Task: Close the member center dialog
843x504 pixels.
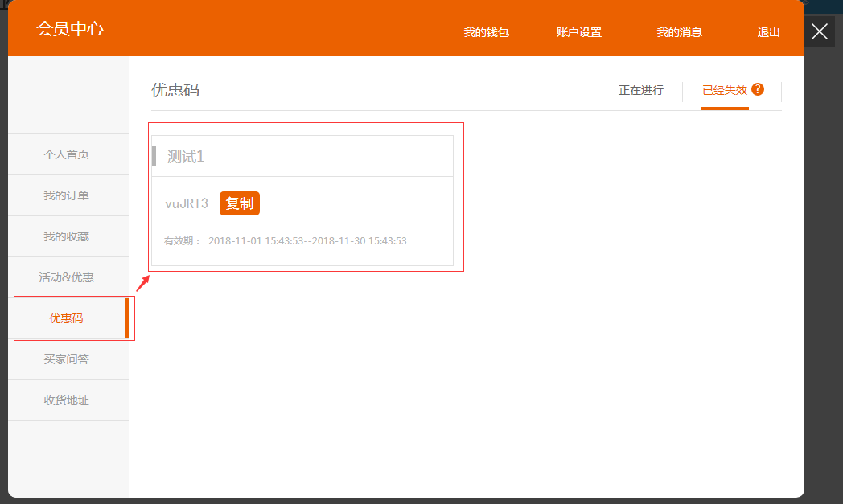Action: coord(819,31)
